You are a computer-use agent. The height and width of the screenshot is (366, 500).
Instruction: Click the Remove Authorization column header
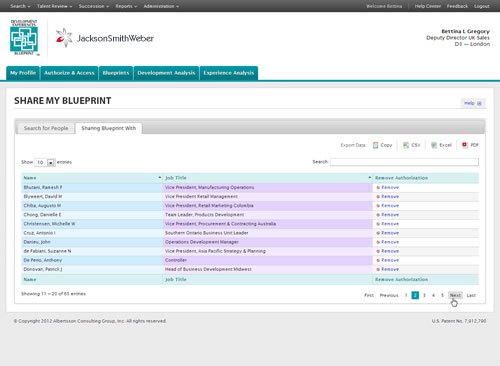click(x=426, y=178)
